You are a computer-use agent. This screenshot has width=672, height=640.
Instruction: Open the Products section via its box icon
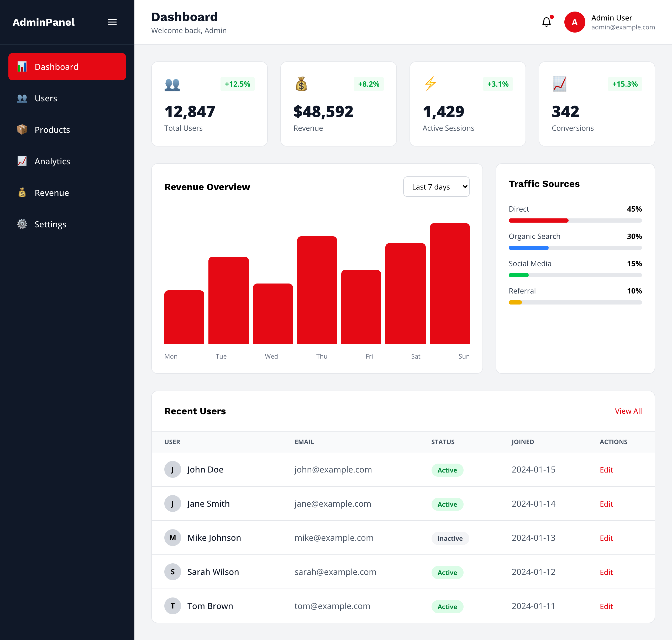22,130
